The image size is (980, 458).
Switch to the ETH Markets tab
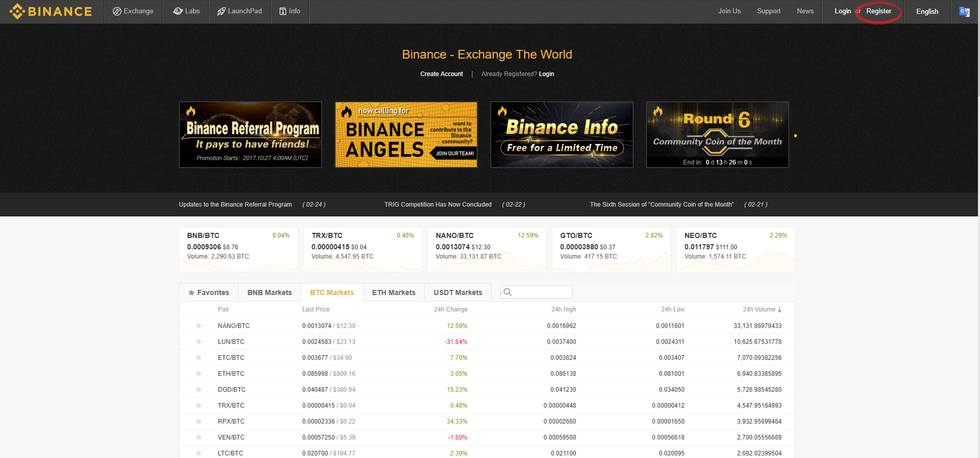coord(394,292)
